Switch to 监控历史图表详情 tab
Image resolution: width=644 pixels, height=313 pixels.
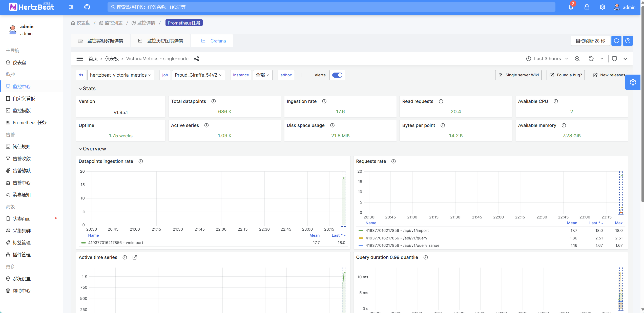click(160, 41)
